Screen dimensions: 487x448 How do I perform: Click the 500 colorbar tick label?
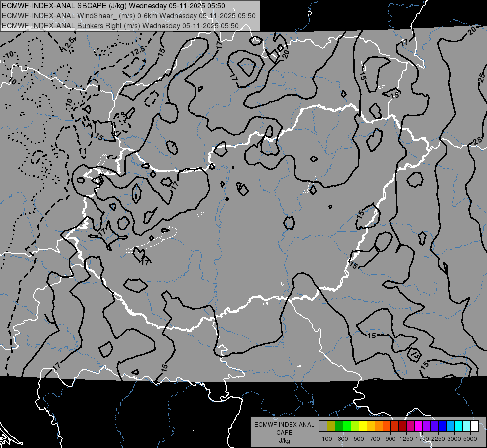(359, 439)
